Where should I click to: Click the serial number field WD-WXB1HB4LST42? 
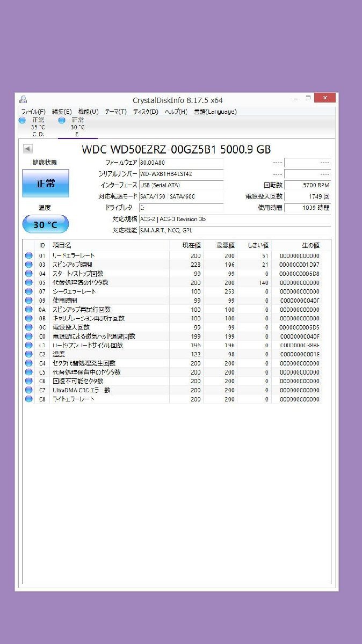point(181,174)
